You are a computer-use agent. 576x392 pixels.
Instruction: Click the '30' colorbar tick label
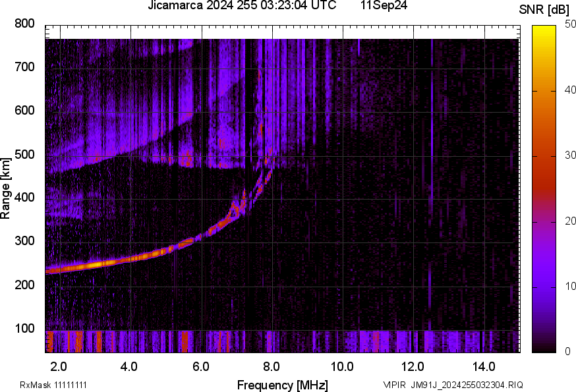coord(571,155)
